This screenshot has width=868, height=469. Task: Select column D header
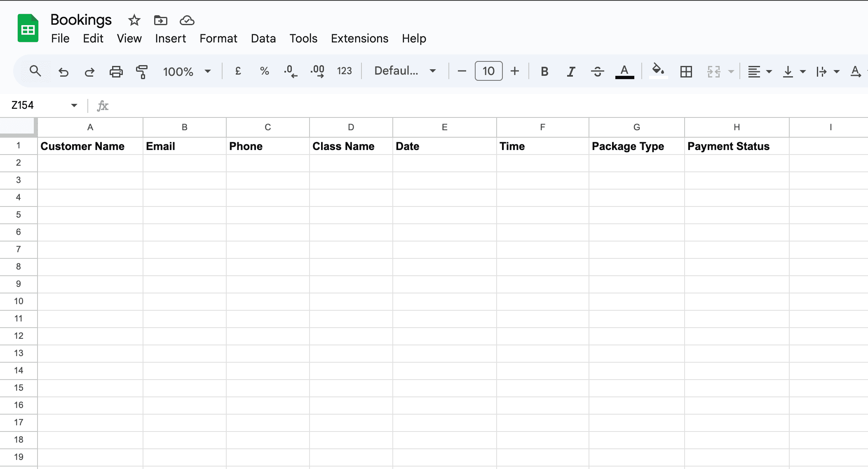coord(351,127)
